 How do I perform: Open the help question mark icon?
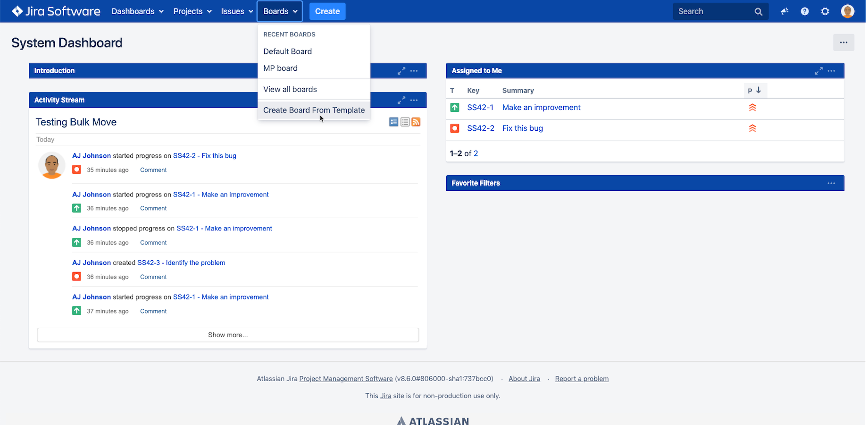pos(805,11)
